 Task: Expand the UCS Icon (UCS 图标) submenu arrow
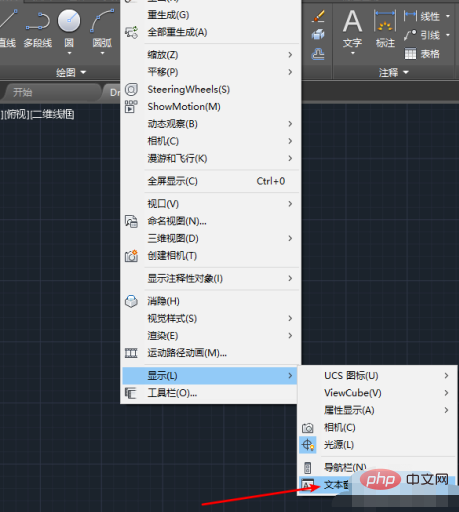(x=446, y=376)
